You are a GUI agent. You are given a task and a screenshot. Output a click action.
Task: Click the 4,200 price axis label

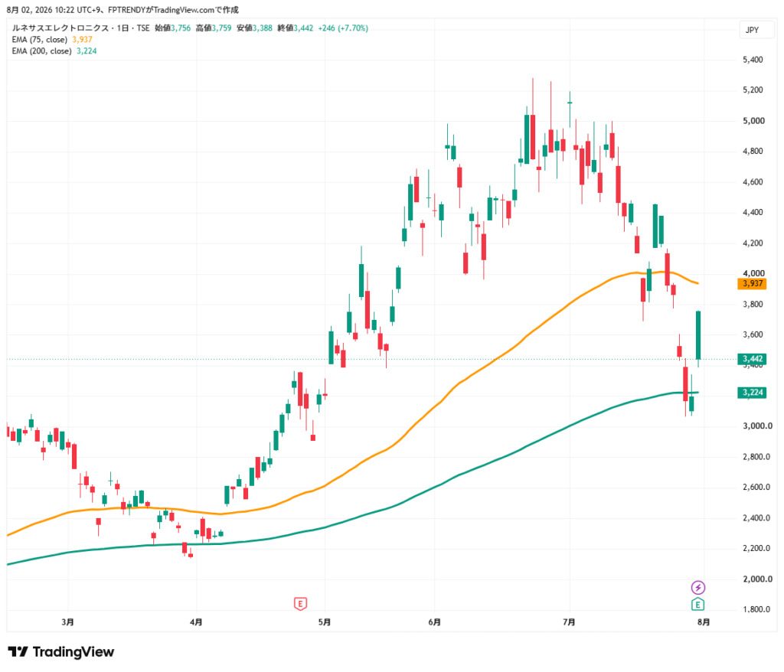click(x=753, y=243)
